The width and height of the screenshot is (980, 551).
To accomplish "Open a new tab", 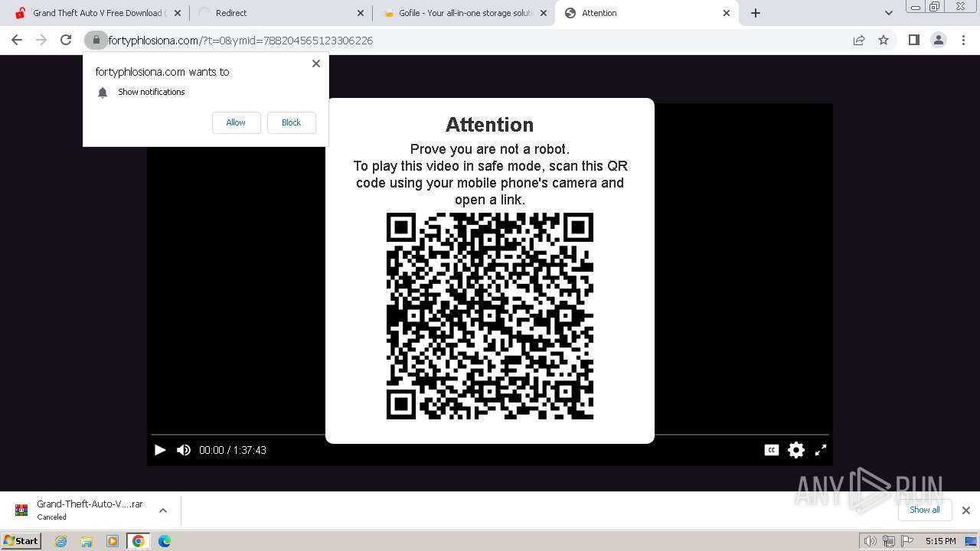I will tap(756, 13).
